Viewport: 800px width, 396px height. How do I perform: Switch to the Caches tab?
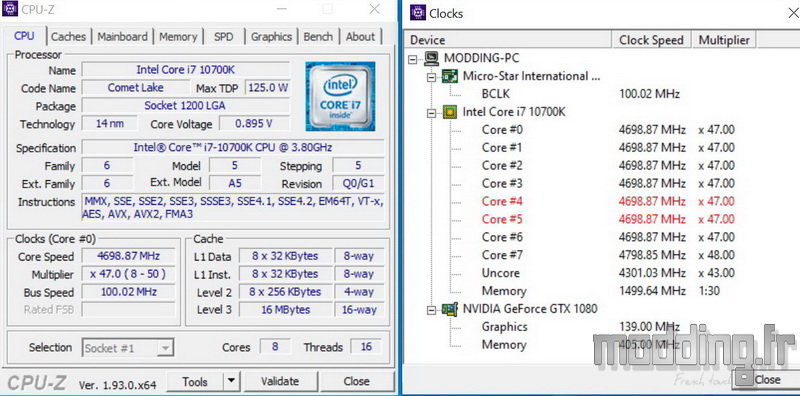tap(68, 37)
